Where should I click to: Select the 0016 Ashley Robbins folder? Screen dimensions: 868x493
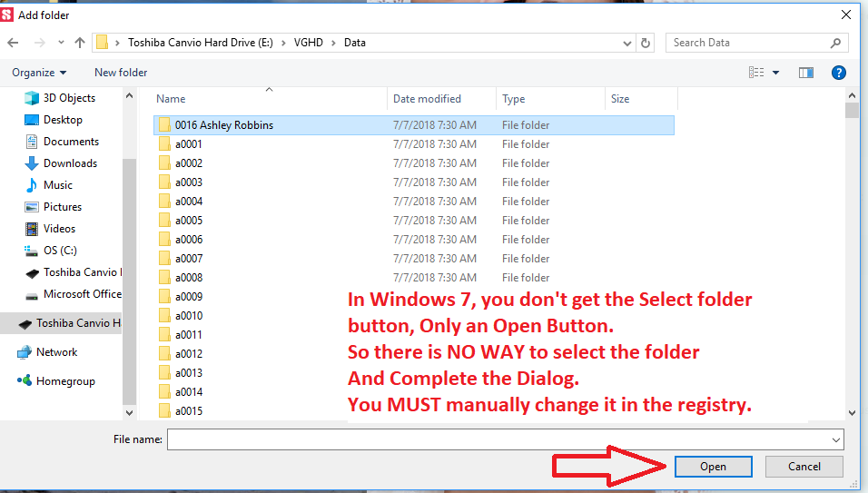223,125
